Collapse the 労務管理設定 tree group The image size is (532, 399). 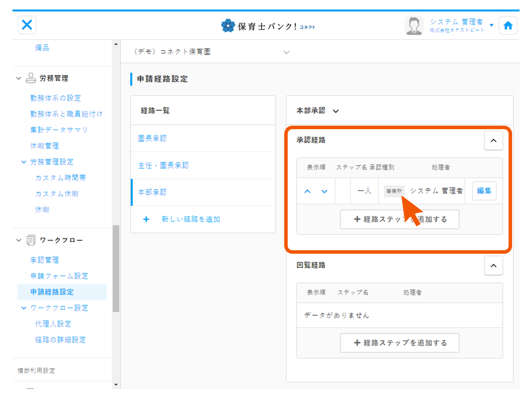tap(23, 162)
